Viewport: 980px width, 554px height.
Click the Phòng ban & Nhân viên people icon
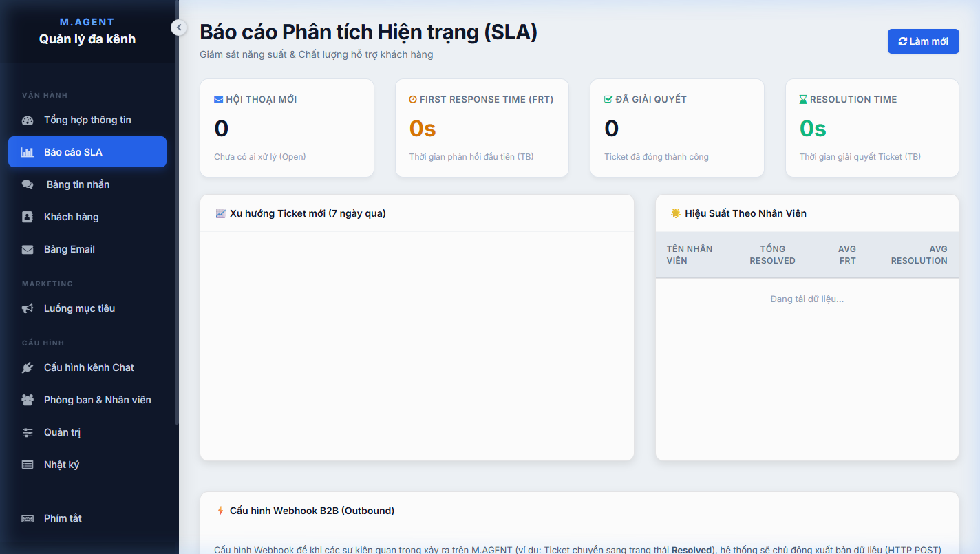click(x=28, y=400)
